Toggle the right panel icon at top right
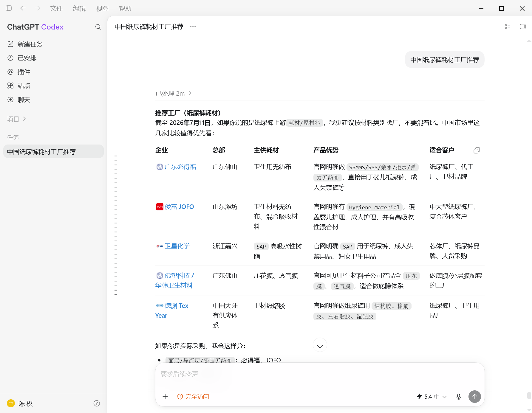Screen dimensions: 532x413 pos(523,27)
